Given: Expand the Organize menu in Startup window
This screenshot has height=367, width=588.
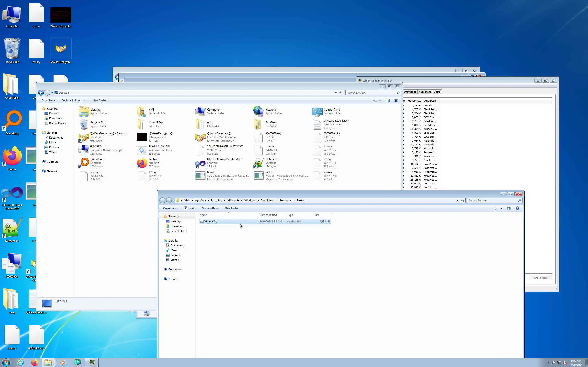Looking at the screenshot, I should pos(170,208).
